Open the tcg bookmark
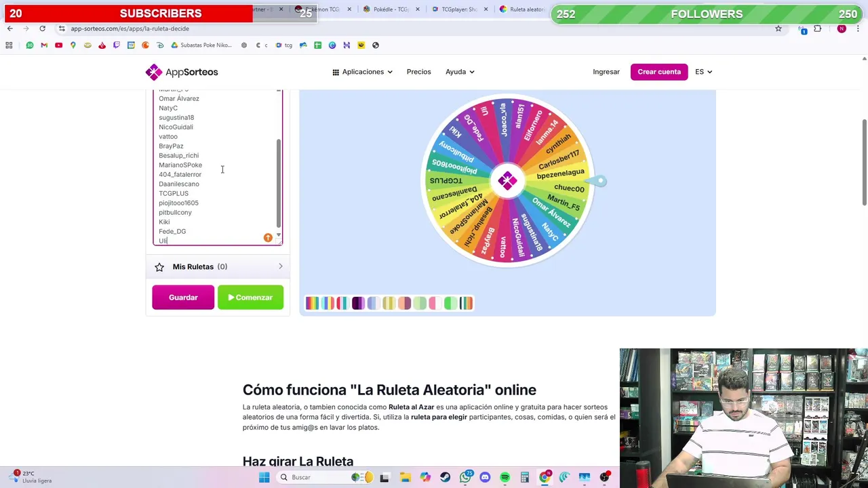Screen dimensions: 868x488 click(x=284, y=45)
